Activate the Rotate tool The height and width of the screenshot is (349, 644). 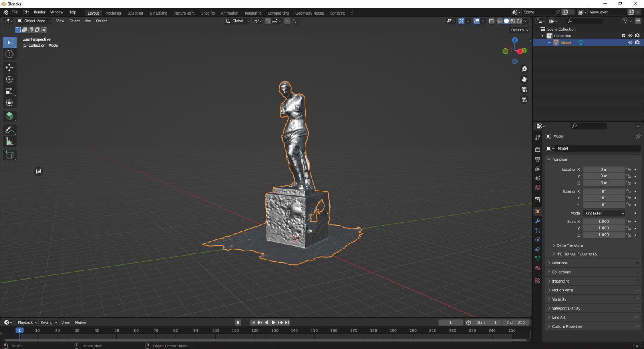tap(10, 79)
